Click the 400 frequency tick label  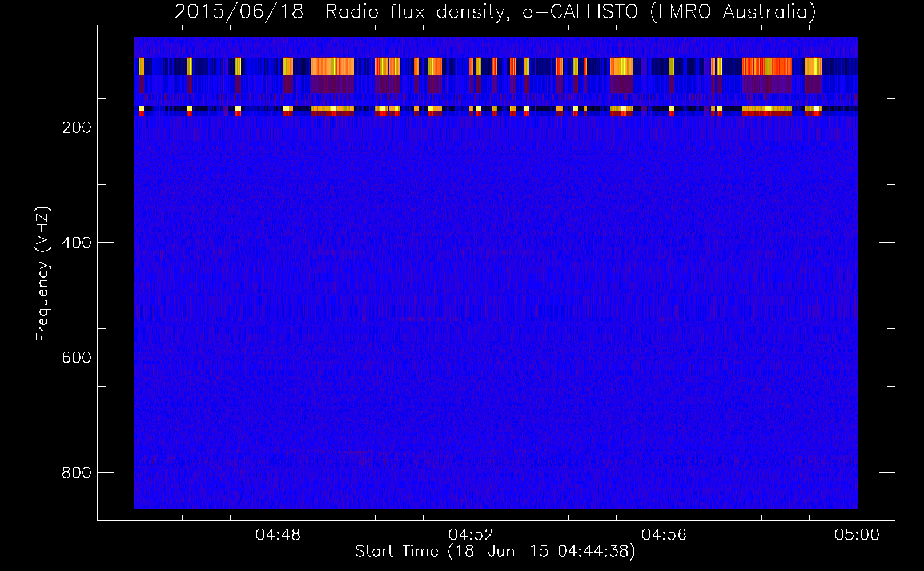pyautogui.click(x=77, y=243)
